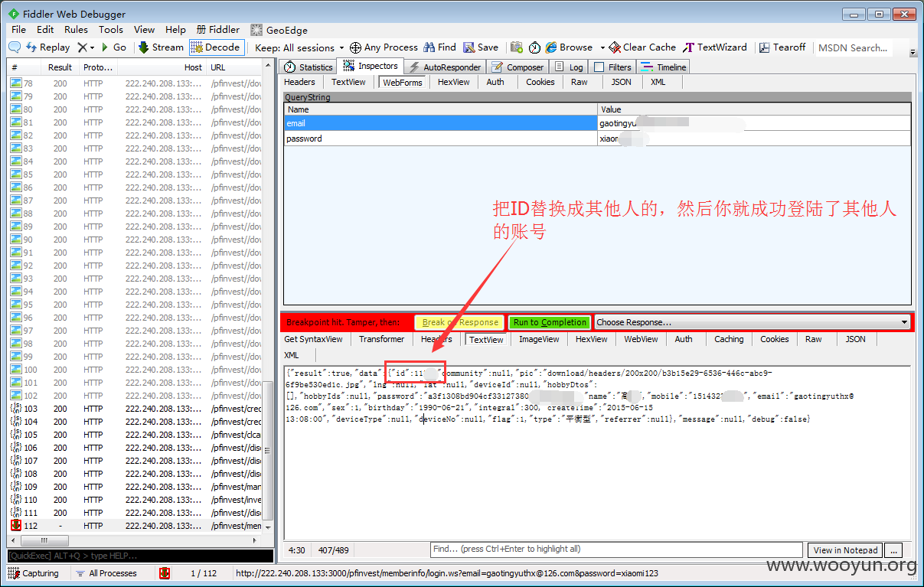Switch to the AutoResponder tab

(444, 67)
